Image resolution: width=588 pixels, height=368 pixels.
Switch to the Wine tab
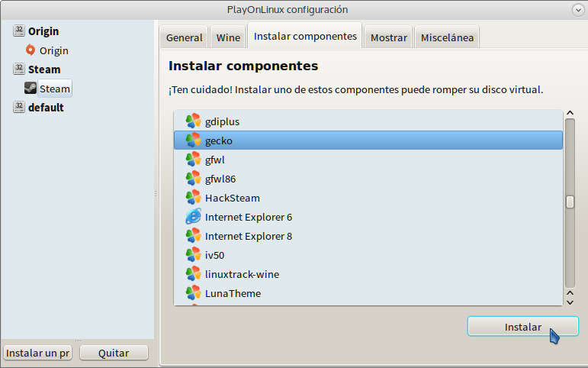tap(228, 37)
